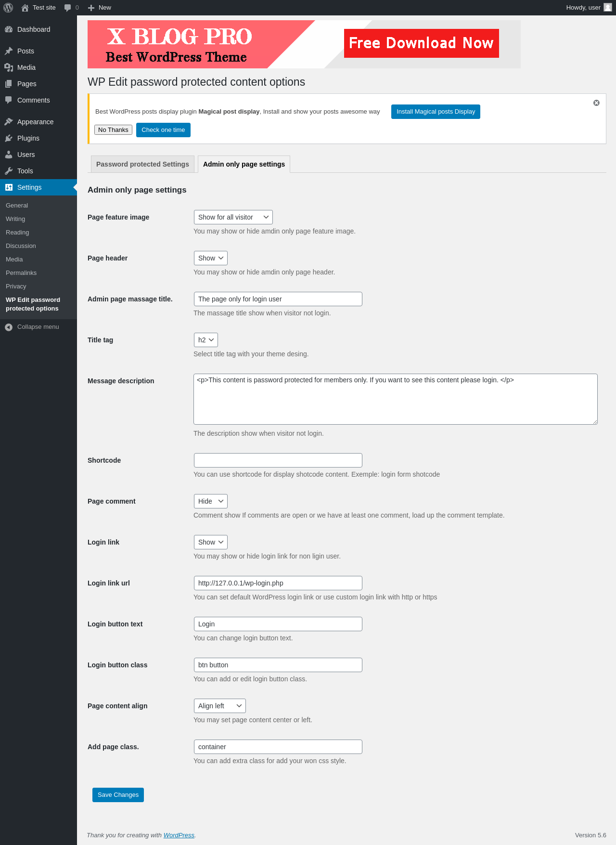
Task: Click the Plugins plug icon
Action: (x=9, y=138)
